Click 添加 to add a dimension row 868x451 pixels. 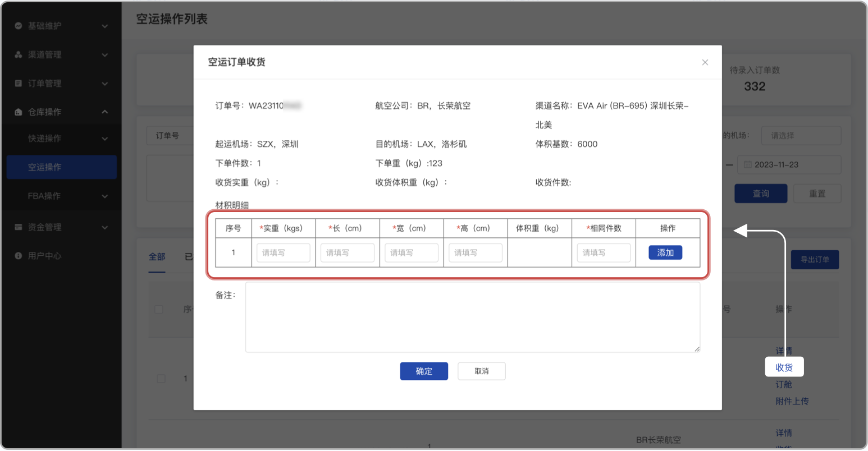(x=665, y=252)
